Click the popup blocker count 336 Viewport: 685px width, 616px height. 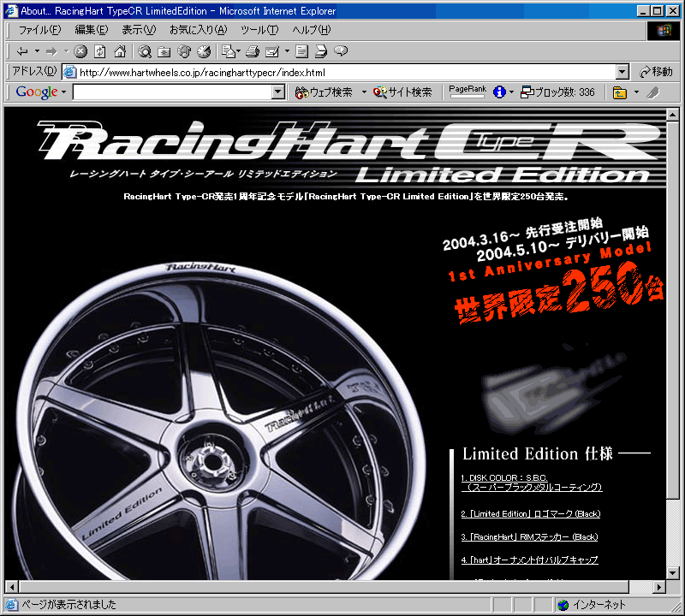pyautogui.click(x=558, y=92)
